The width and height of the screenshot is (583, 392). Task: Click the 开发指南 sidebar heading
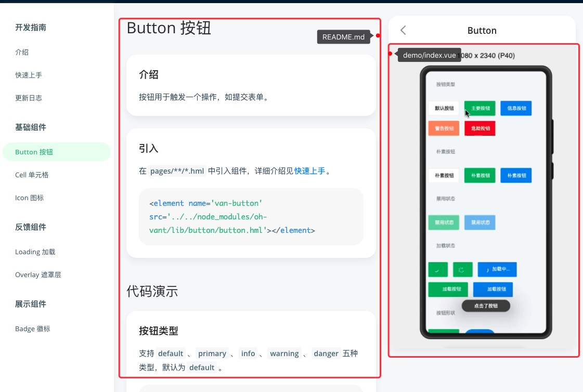(x=31, y=28)
